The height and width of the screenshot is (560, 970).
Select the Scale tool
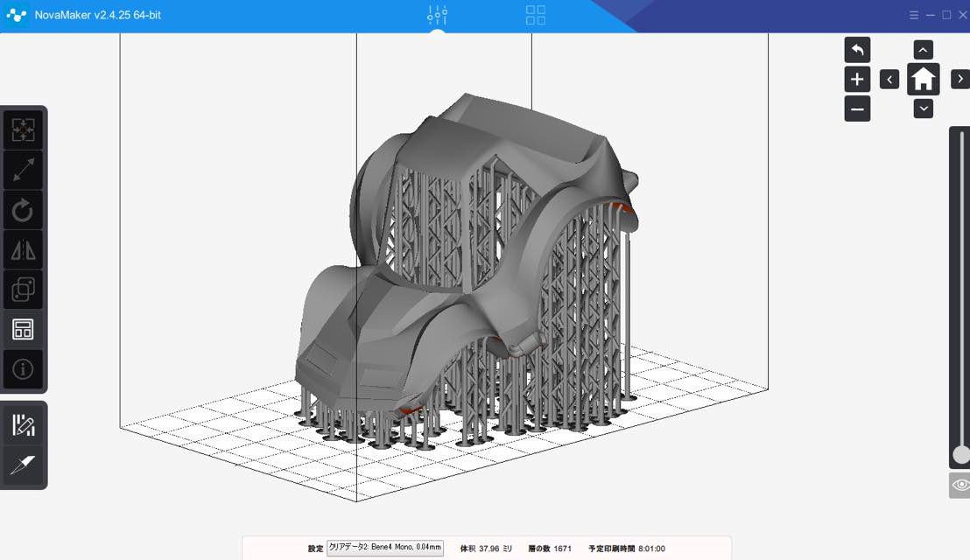pyautogui.click(x=23, y=171)
